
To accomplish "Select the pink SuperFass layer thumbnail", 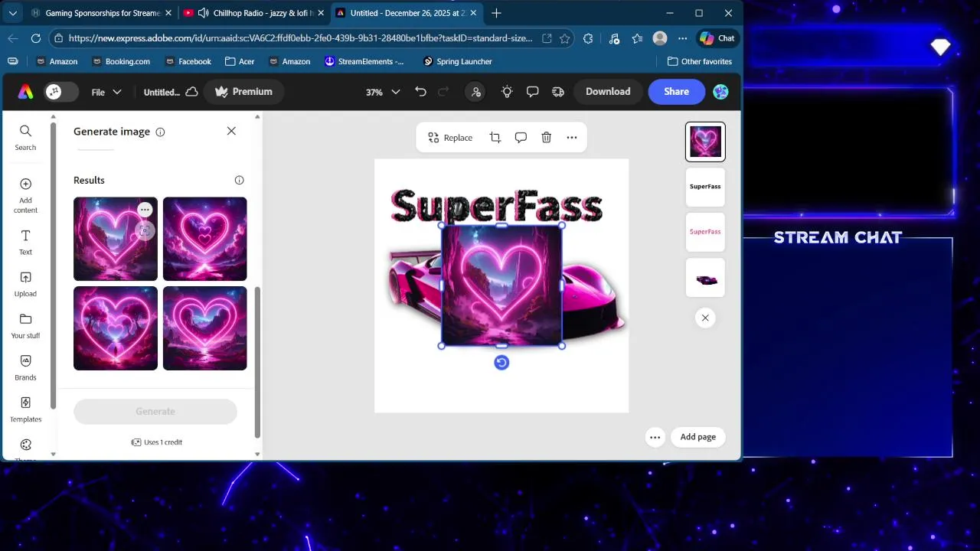I will click(705, 232).
